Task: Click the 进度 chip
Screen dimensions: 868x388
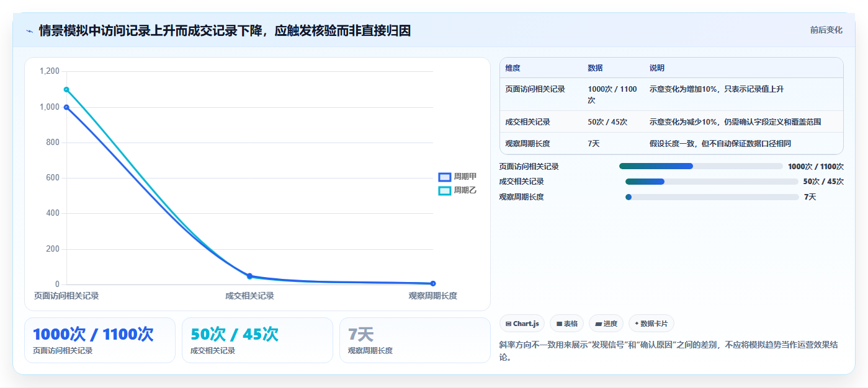Action: pos(606,324)
